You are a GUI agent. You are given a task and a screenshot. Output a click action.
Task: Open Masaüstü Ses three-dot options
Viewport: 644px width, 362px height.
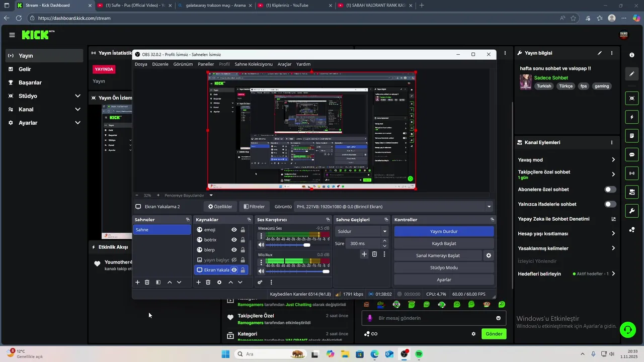pyautogui.click(x=261, y=235)
